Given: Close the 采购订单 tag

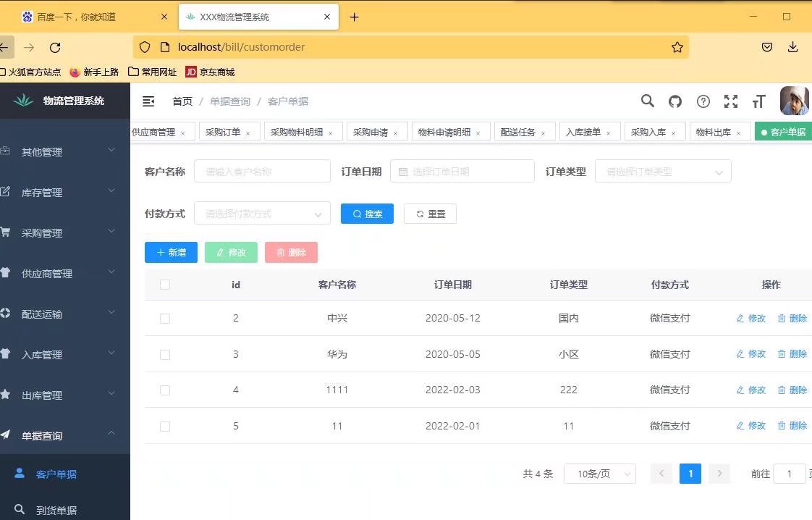Looking at the screenshot, I should pos(248,133).
